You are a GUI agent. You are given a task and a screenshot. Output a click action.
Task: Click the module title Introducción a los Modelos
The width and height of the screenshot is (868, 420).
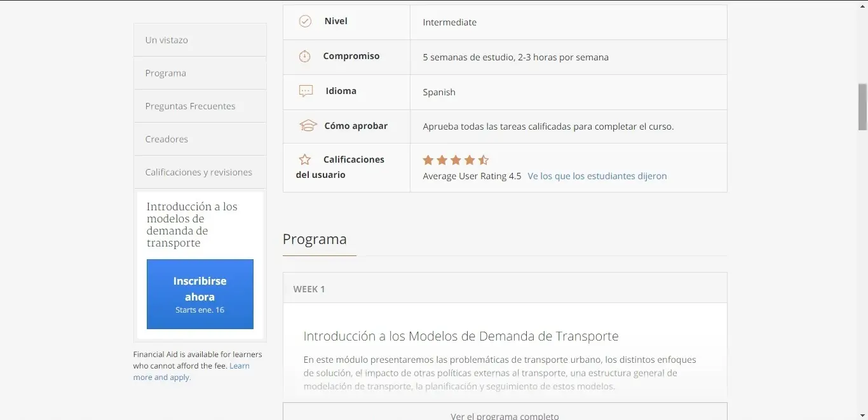[461, 336]
